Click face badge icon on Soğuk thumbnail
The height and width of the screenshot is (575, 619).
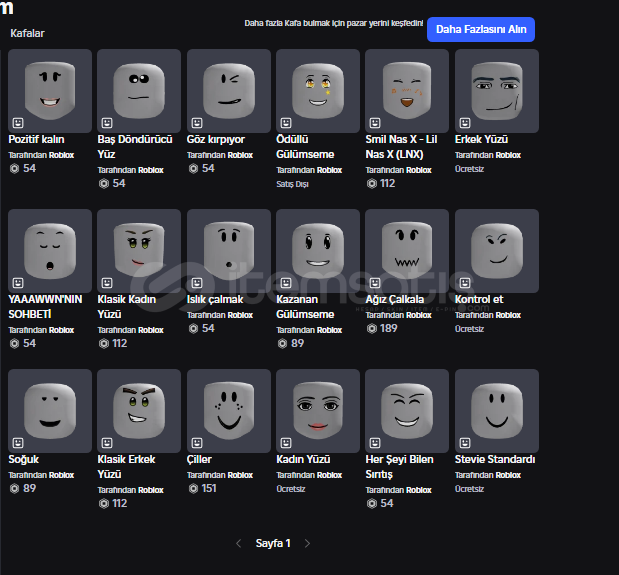(18, 443)
